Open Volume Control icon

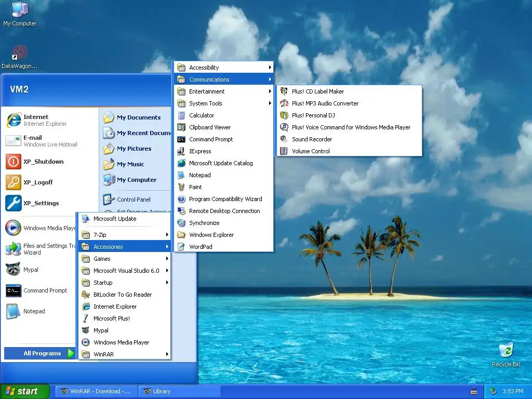coord(284,151)
